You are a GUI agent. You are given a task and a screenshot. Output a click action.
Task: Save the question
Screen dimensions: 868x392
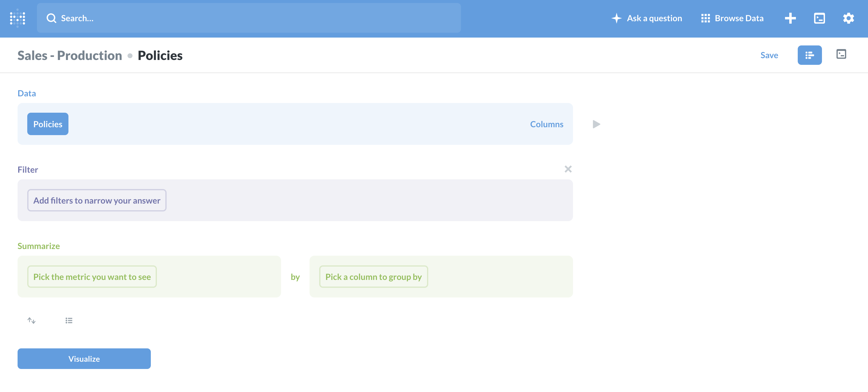click(x=769, y=55)
